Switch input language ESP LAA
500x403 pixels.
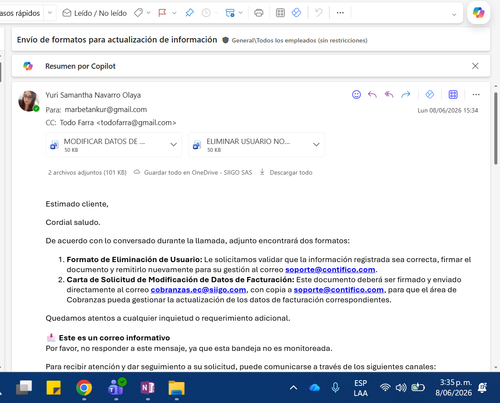click(x=361, y=388)
